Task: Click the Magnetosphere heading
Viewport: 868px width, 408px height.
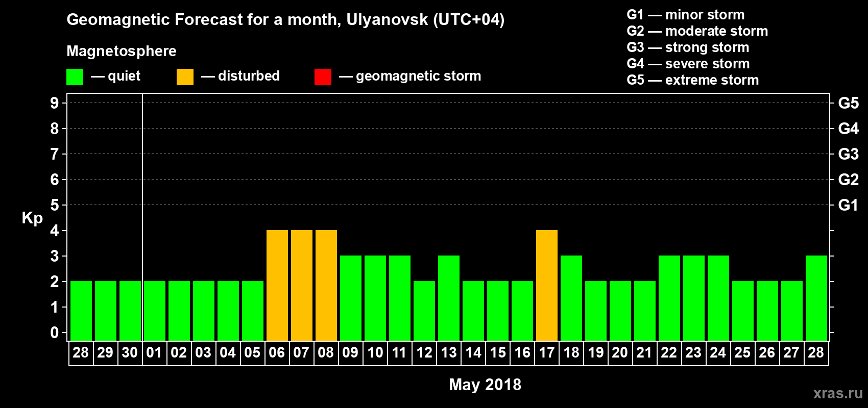Action: pyautogui.click(x=122, y=51)
